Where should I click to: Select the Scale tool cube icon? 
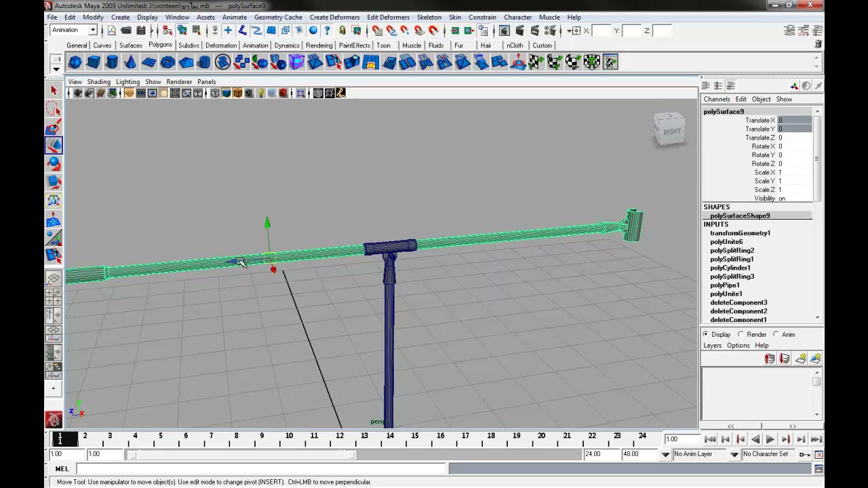[54, 182]
